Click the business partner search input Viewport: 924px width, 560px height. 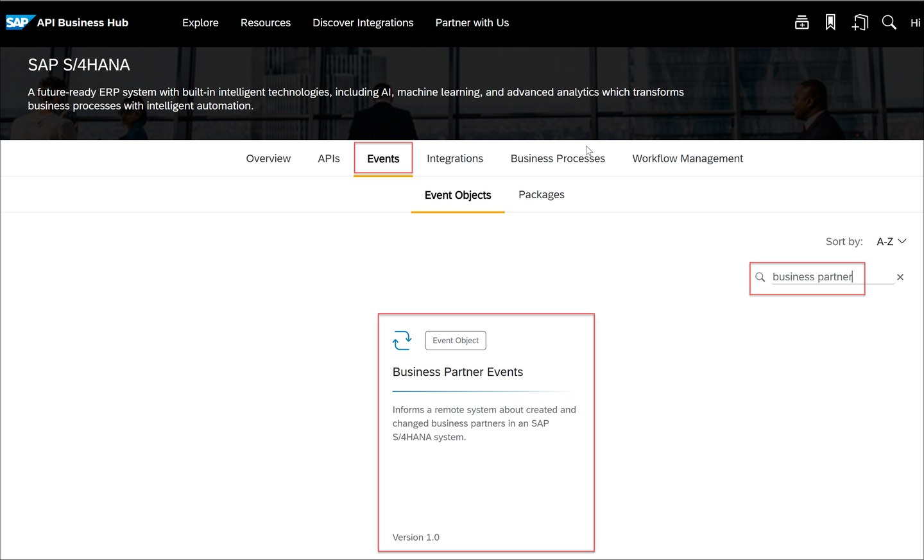coord(832,277)
